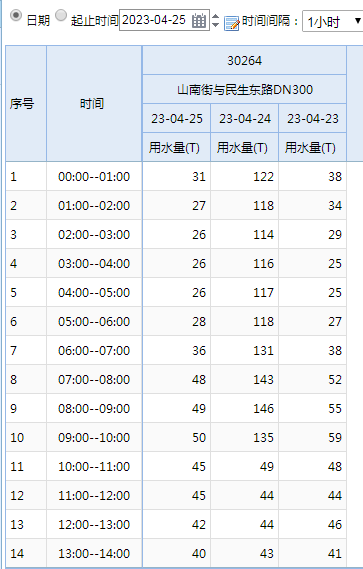Click the 时间 column header
Viewport: 363px width, 569px height.
pos(94,104)
